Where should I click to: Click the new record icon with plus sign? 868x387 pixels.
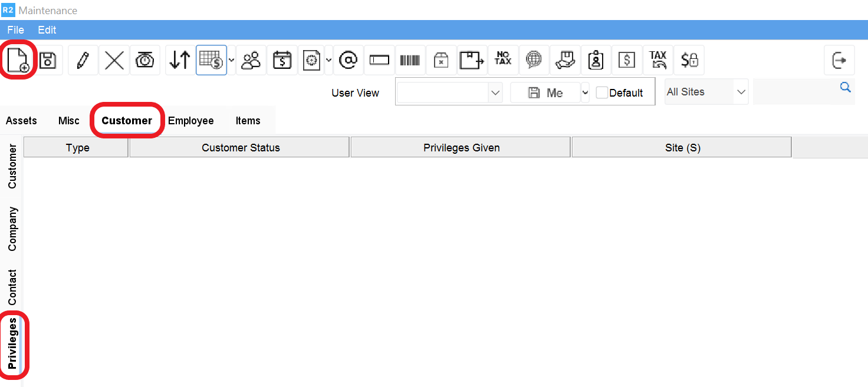(18, 60)
